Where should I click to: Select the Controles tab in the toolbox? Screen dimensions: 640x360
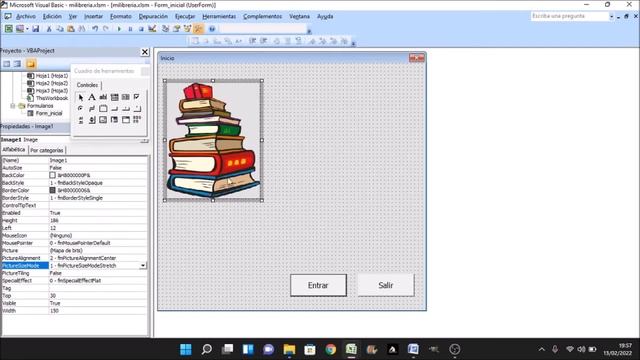coord(87,85)
